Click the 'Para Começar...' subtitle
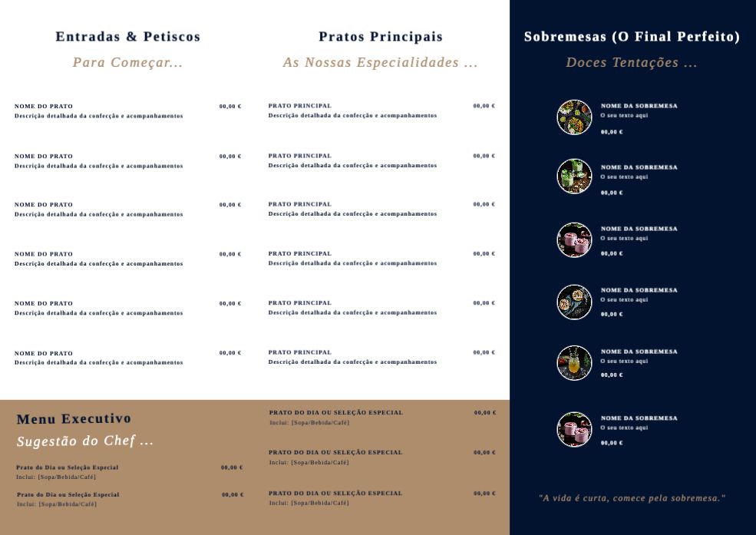756x535 pixels. pos(128,62)
